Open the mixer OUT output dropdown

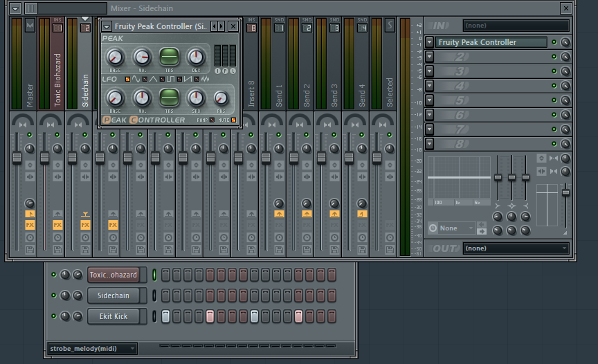point(516,248)
